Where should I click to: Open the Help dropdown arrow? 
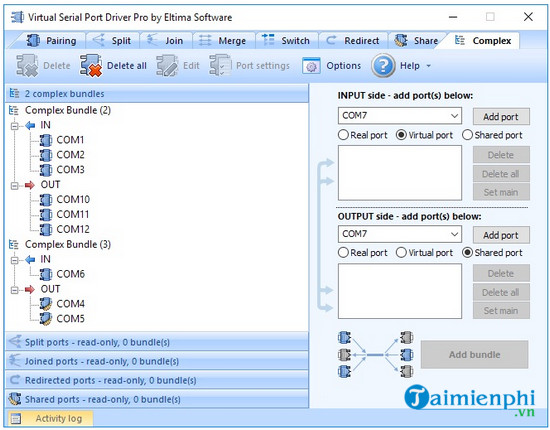(429, 66)
